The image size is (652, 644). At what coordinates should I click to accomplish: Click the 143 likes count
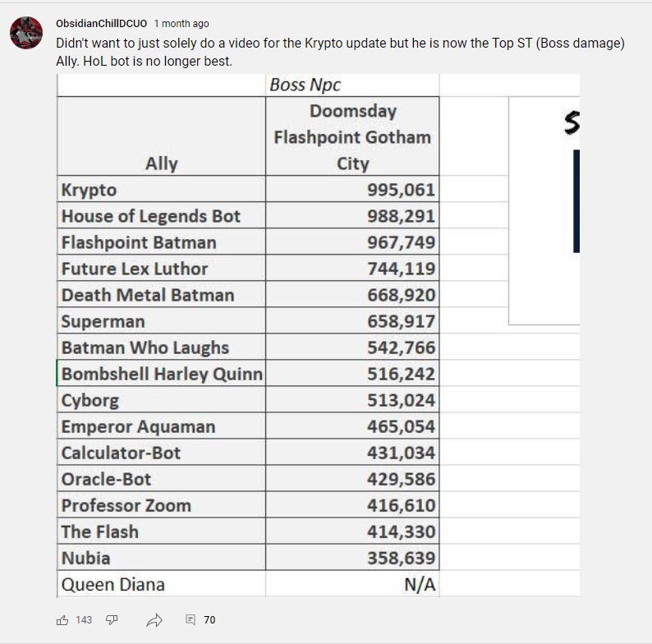click(x=84, y=620)
